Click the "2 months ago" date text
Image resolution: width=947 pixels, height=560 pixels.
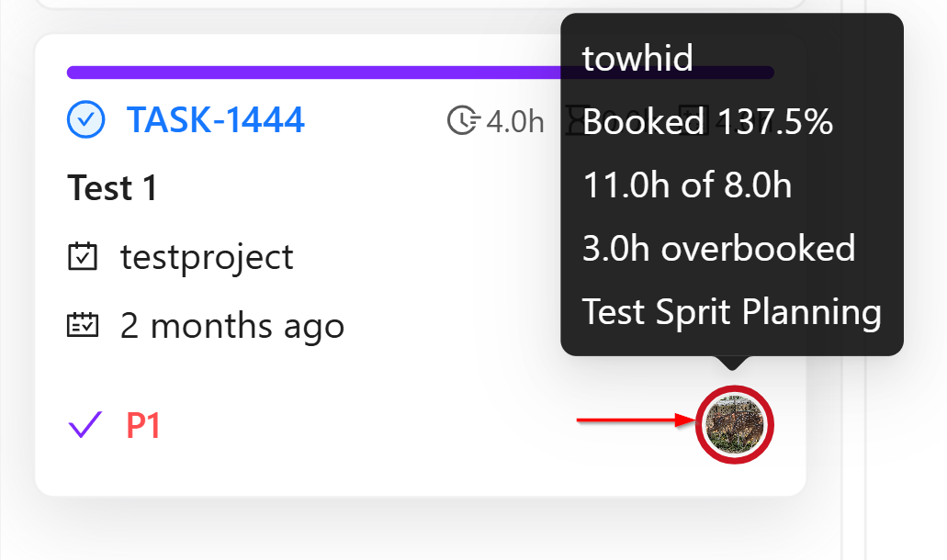232,326
